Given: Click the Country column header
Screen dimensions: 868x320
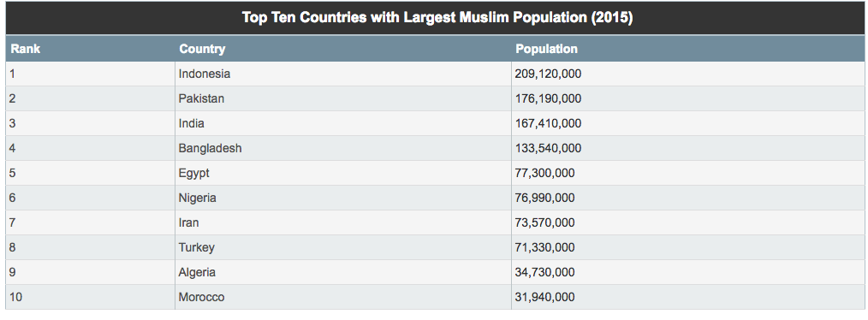Looking at the screenshot, I should (202, 49).
